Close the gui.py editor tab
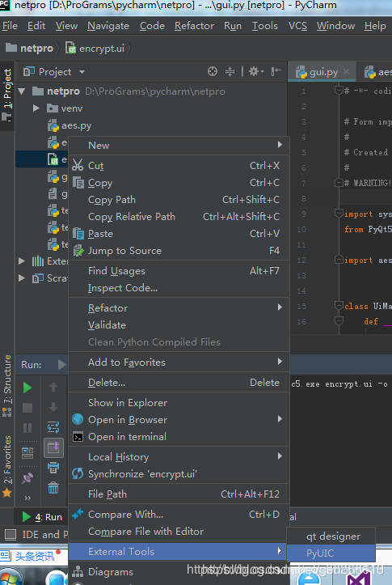Viewport: 392px width, 585px height. pos(346,72)
